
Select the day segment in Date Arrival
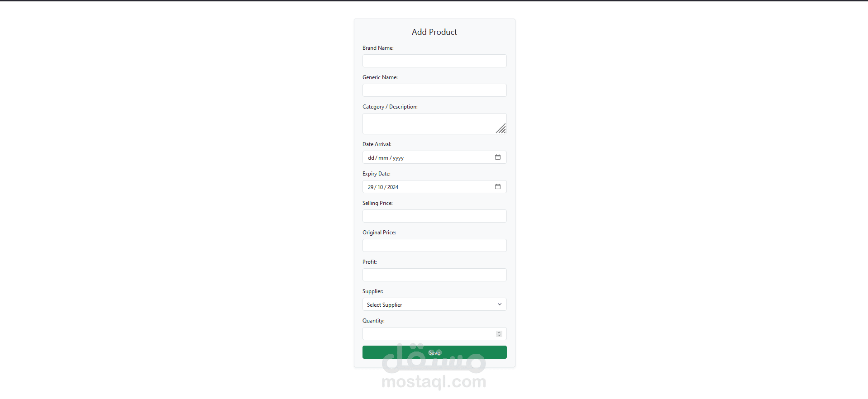371,158
